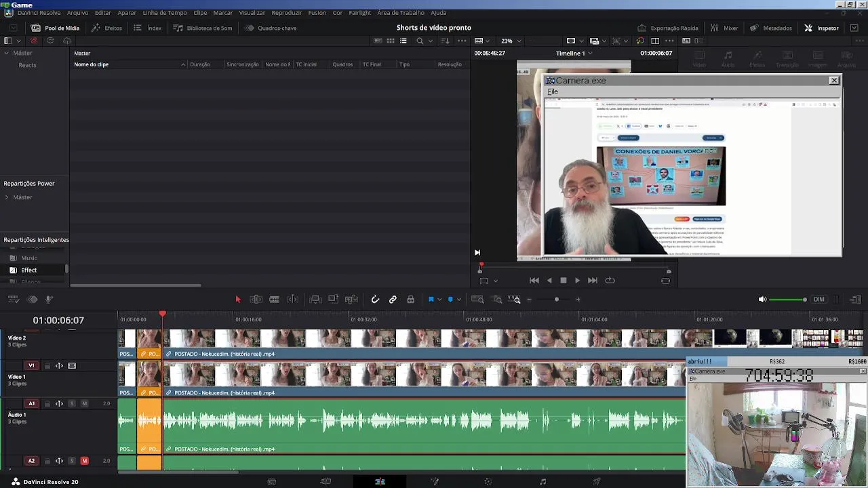Adjust timeline zoom slider

[557, 300]
